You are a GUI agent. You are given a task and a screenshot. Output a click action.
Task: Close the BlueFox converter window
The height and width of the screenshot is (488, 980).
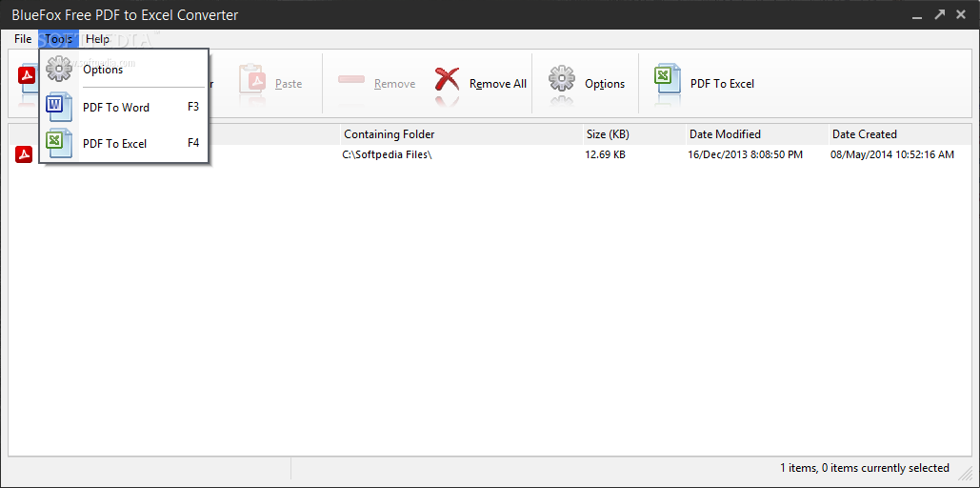click(961, 14)
